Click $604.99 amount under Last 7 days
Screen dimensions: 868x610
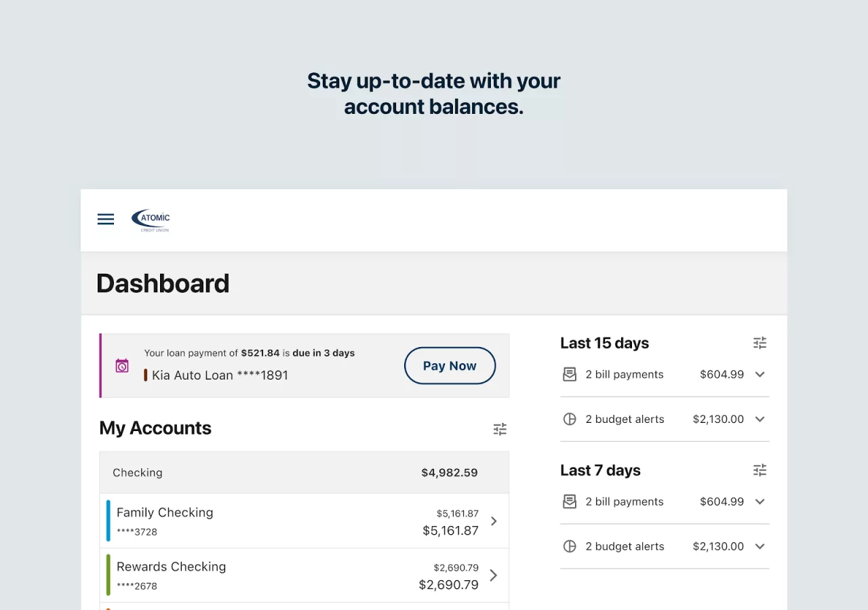click(x=722, y=502)
